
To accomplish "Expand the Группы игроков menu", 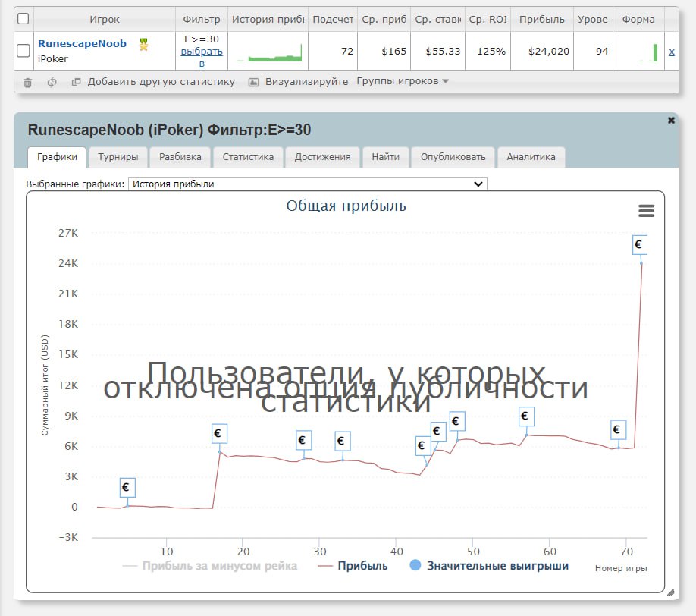I will point(403,81).
